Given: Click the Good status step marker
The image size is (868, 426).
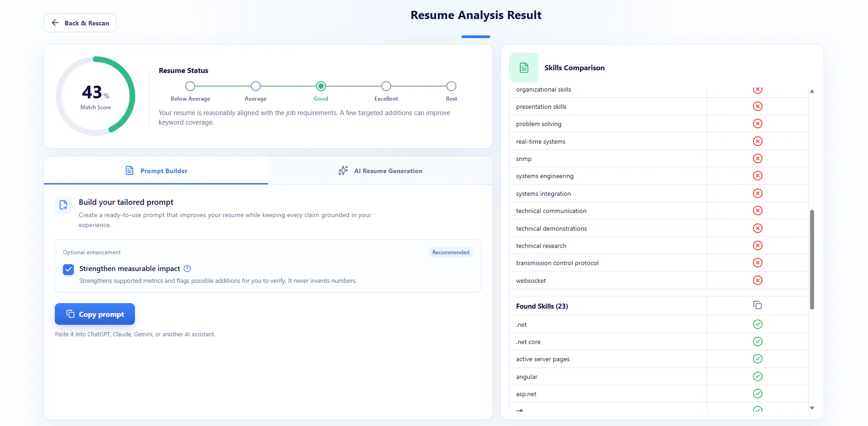Looking at the screenshot, I should pos(321,86).
